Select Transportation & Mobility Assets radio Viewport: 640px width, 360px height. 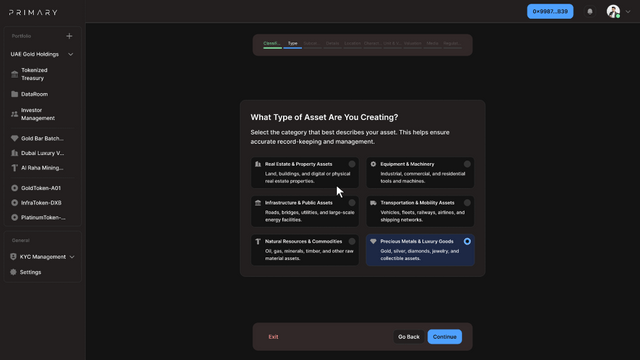click(x=467, y=203)
